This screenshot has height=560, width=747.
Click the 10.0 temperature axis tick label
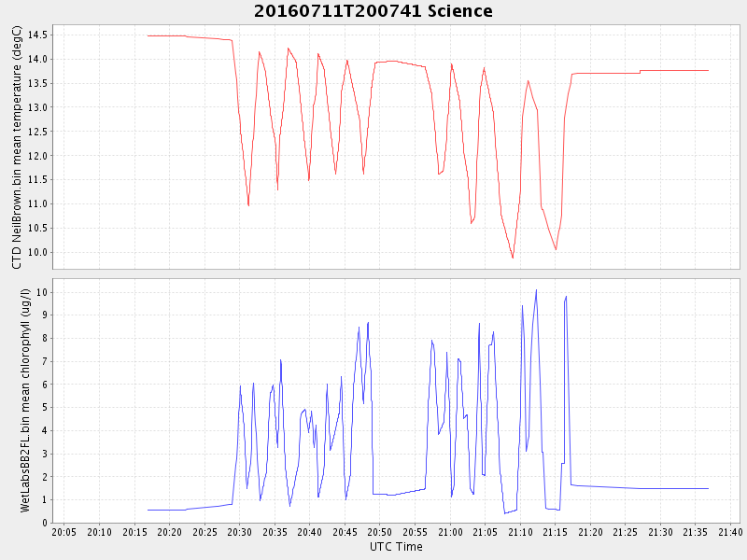[37, 252]
